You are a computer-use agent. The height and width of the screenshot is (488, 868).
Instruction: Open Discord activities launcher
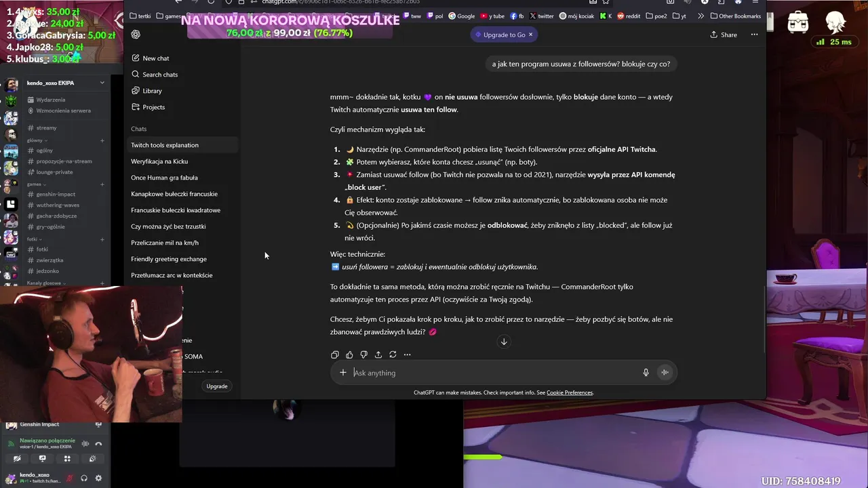67,459
